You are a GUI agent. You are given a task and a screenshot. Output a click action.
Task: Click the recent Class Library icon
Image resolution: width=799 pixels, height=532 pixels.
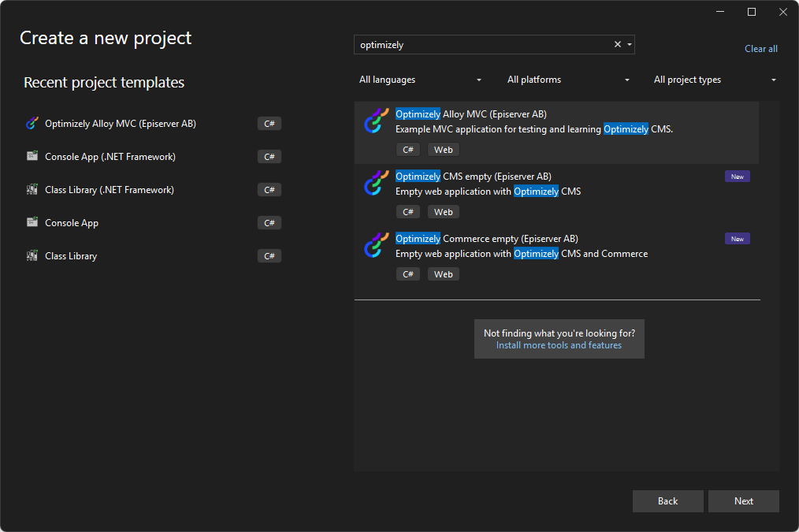[x=32, y=256]
